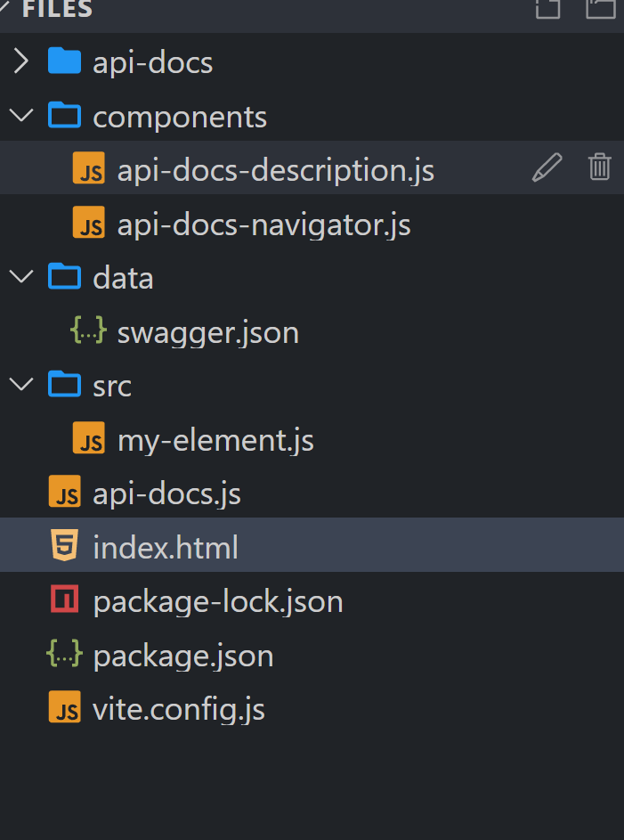Viewport: 624px width, 840px height.
Task: Select the src folder label
Action: coord(112,387)
